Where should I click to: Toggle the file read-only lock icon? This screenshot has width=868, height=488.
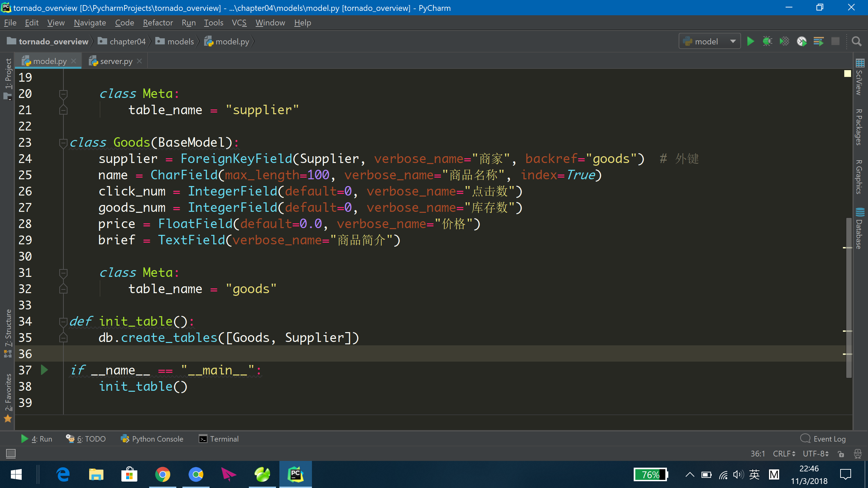coord(841,454)
